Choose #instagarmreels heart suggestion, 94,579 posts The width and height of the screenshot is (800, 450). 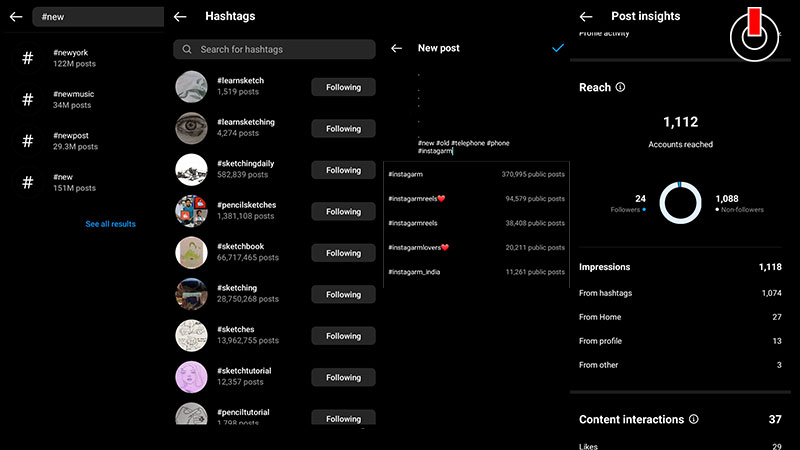click(x=477, y=198)
